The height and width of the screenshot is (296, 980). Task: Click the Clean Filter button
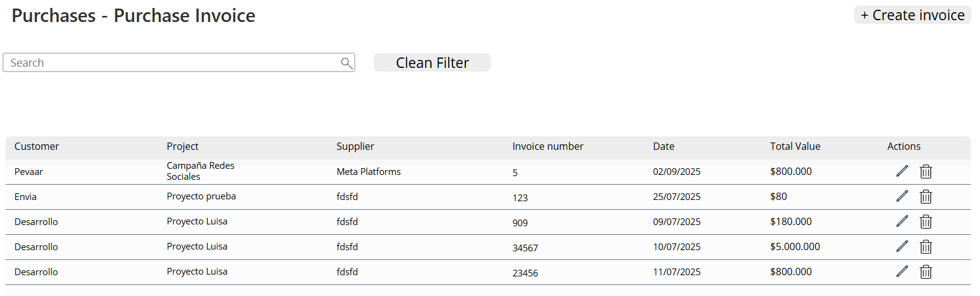[x=432, y=63]
